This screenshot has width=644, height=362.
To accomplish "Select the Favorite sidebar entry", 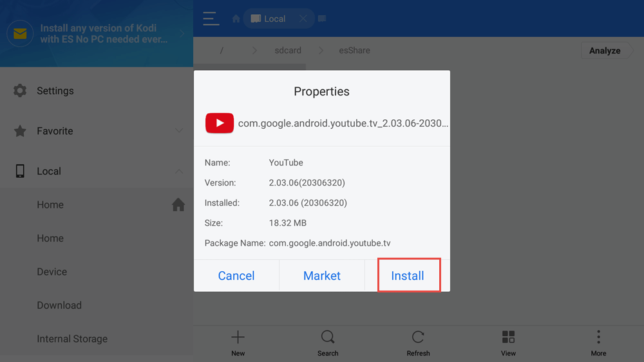I will [97, 131].
